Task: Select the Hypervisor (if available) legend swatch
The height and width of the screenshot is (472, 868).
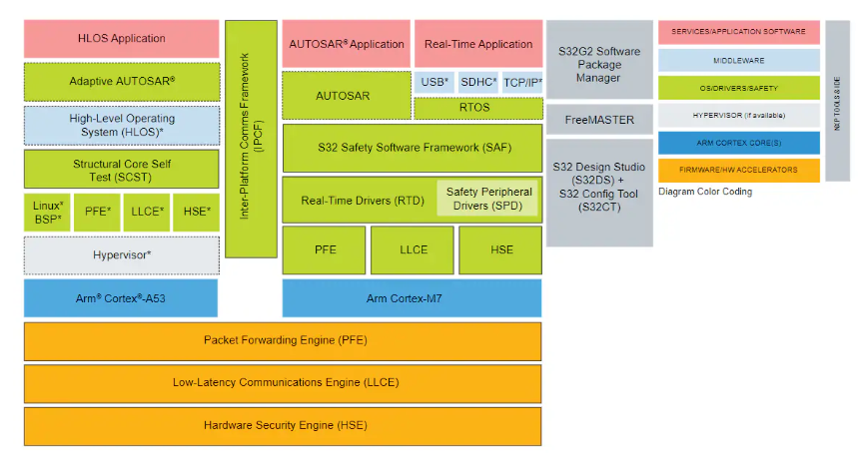Action: (739, 116)
